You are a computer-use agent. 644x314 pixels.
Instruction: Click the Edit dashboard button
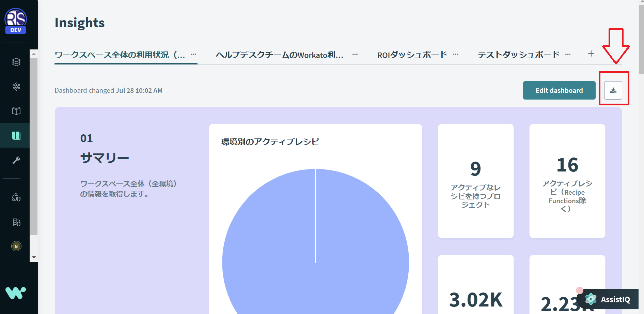point(559,90)
